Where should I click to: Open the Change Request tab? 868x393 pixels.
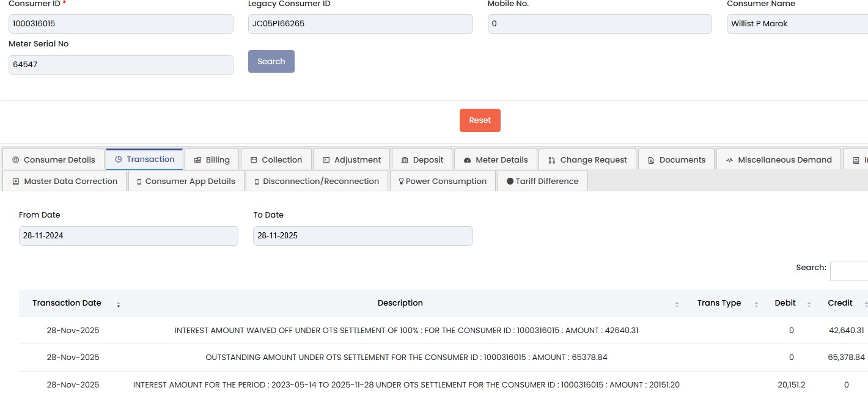[x=587, y=160]
